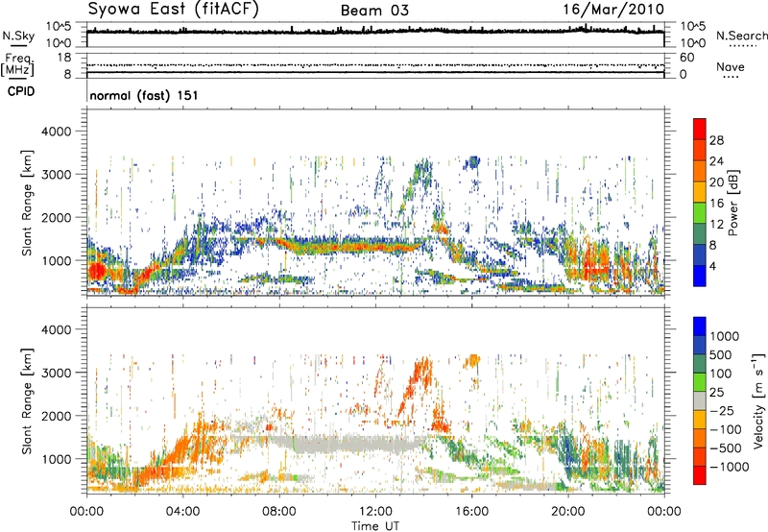Click the "24" value on the power colorbar

pos(716,161)
